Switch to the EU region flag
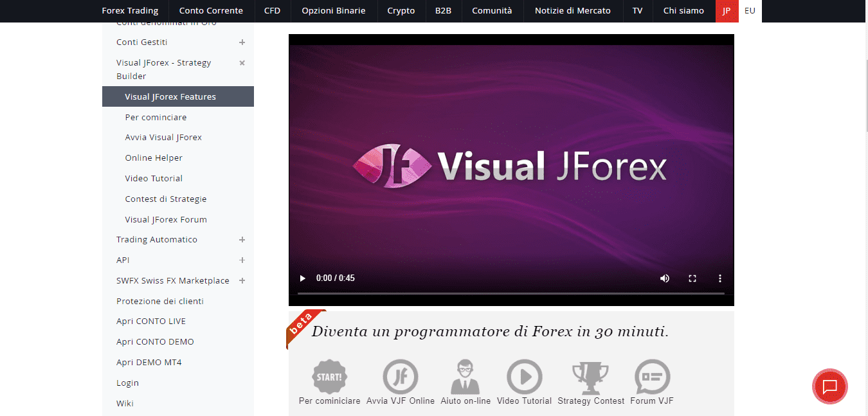Screen dimensions: 868x416 point(750,10)
